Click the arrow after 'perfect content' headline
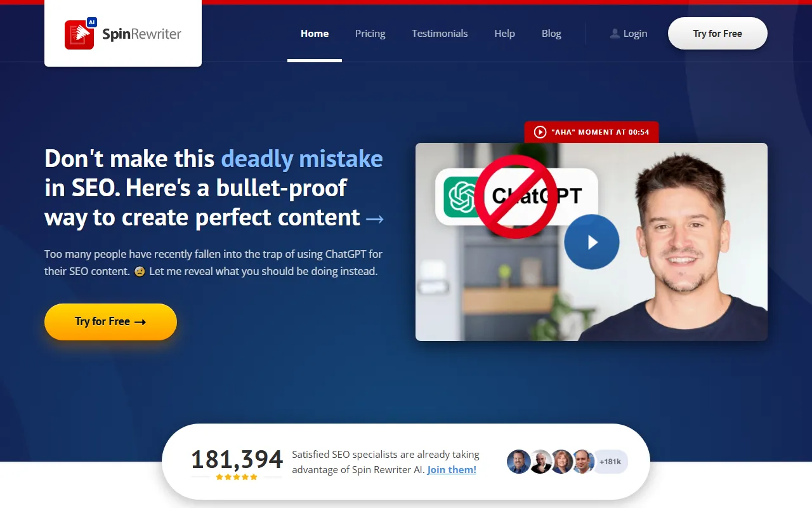 click(x=375, y=219)
